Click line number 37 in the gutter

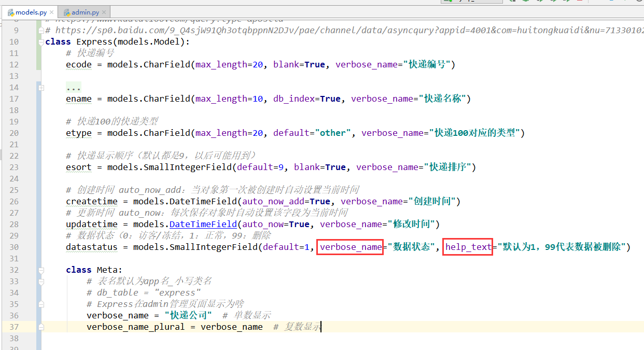pos(14,327)
